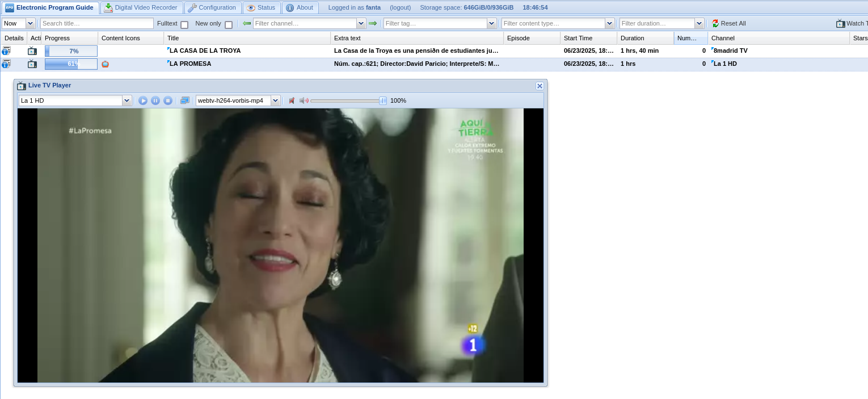
Task: Open the La 1 HD channel selector dropdown
Action: [x=127, y=100]
